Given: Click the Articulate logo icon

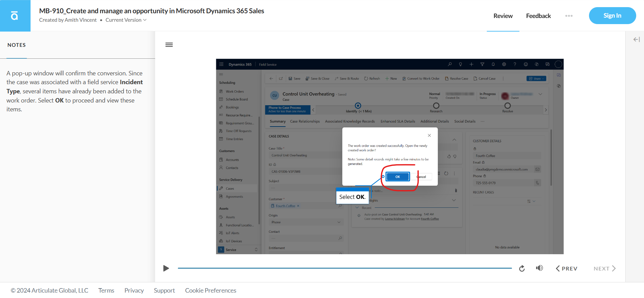Looking at the screenshot, I should pos(15,16).
